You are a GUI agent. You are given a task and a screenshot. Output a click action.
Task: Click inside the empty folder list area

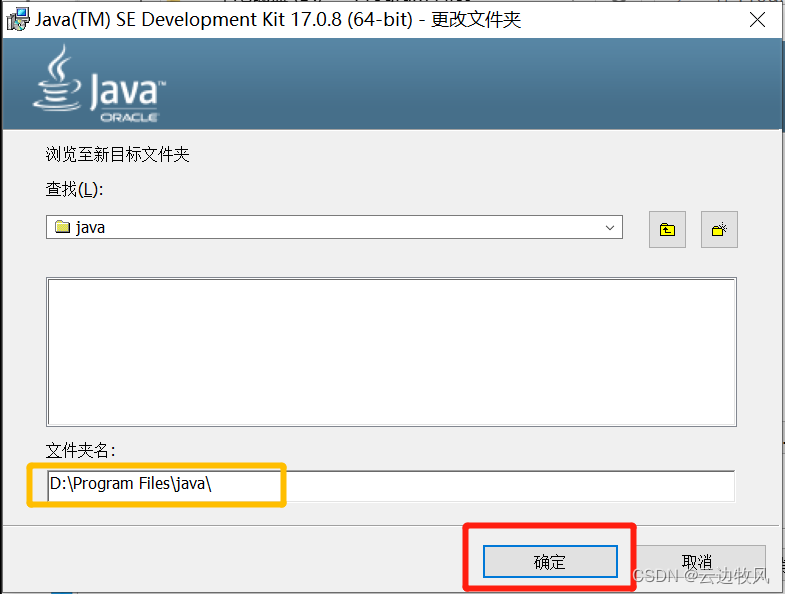pyautogui.click(x=391, y=352)
